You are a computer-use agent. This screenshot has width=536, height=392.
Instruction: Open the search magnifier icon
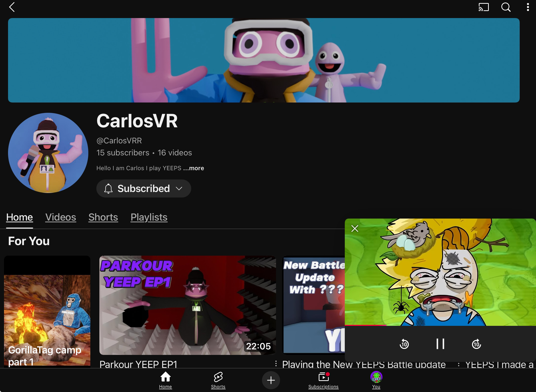tap(506, 7)
